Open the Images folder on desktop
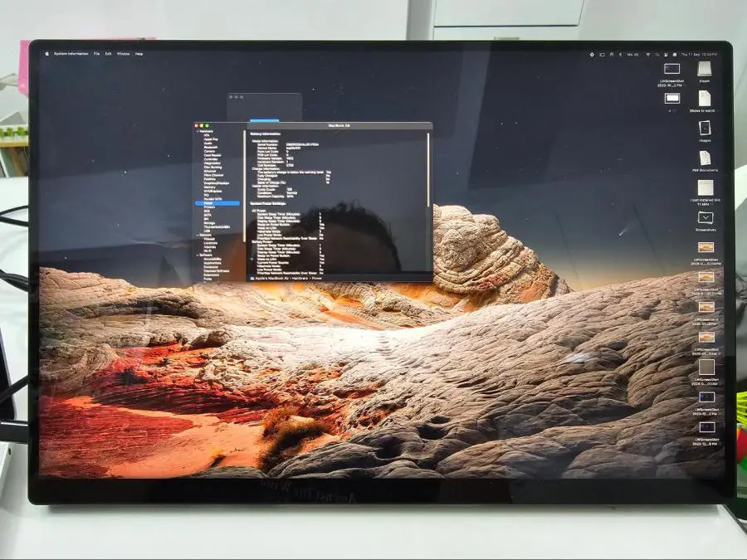The image size is (747, 560). point(705,130)
